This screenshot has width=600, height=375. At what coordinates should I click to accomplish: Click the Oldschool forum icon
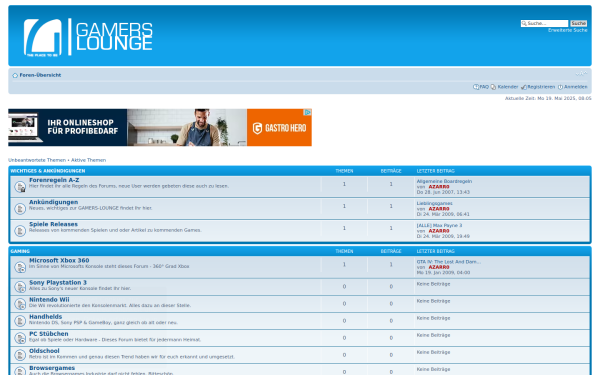click(20, 355)
